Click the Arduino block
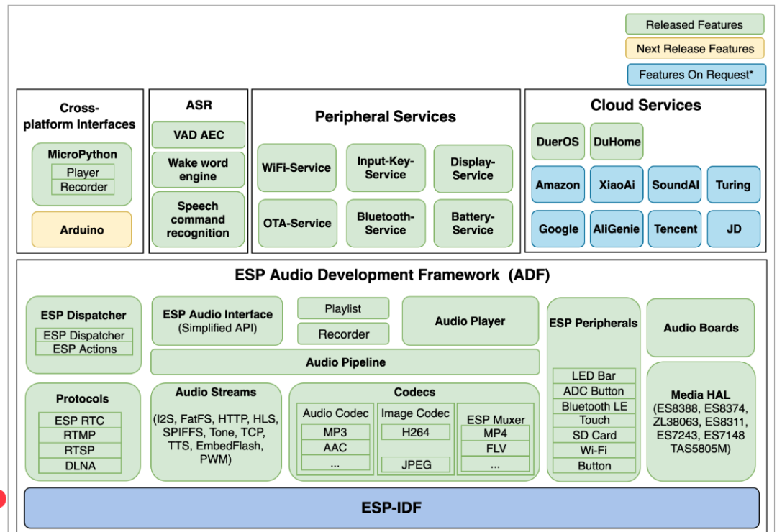Screen dimensions: 777x532 coord(82,230)
